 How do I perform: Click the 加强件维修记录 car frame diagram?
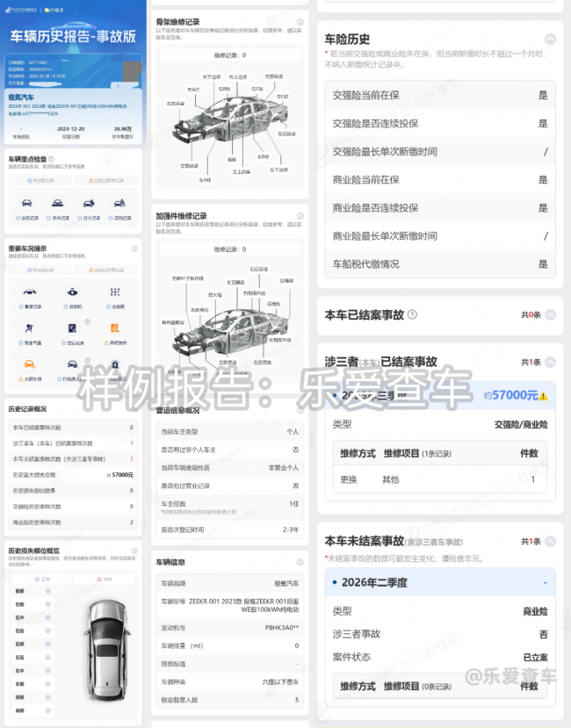(x=231, y=332)
